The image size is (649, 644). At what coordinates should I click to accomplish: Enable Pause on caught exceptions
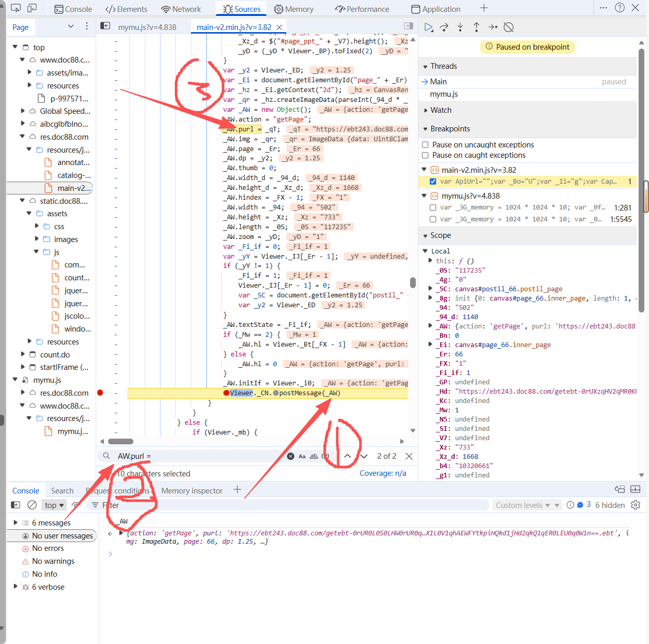point(425,155)
